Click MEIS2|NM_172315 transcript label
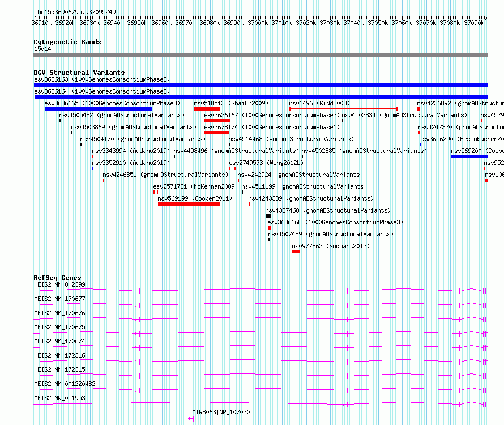Viewport: 504px width, 425px height. tap(60, 369)
